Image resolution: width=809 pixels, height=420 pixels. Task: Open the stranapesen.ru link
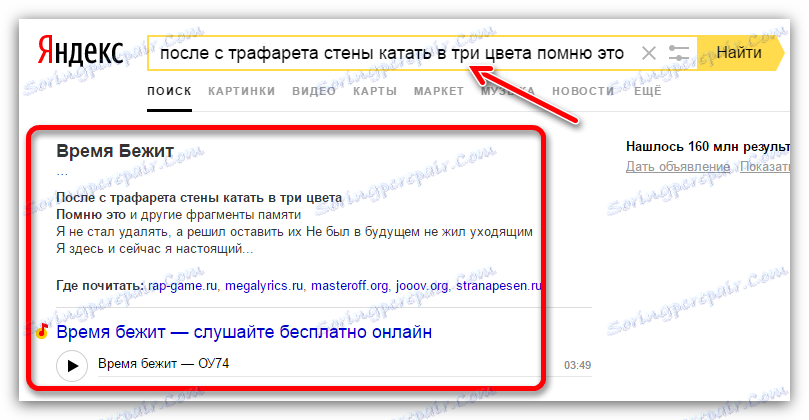point(498,285)
